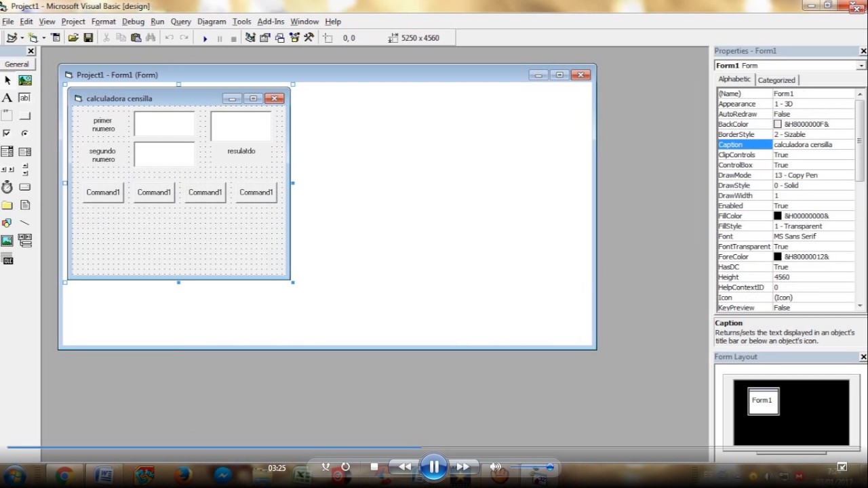Open the Project Explorer from toolbar
This screenshot has height=488, width=868.
pyautogui.click(x=250, y=38)
